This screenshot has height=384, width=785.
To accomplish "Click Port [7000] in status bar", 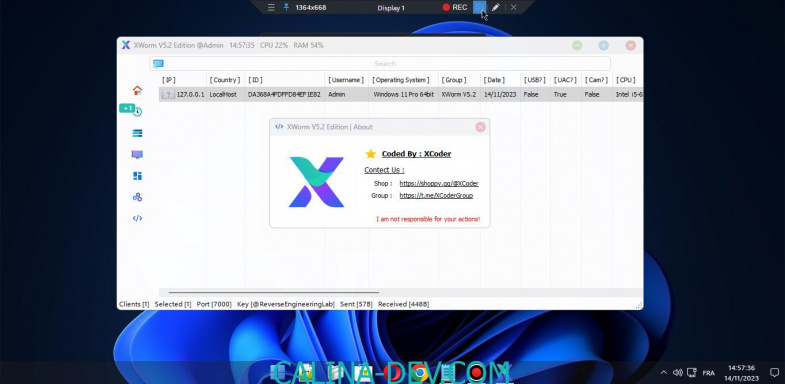I will pos(214,304).
